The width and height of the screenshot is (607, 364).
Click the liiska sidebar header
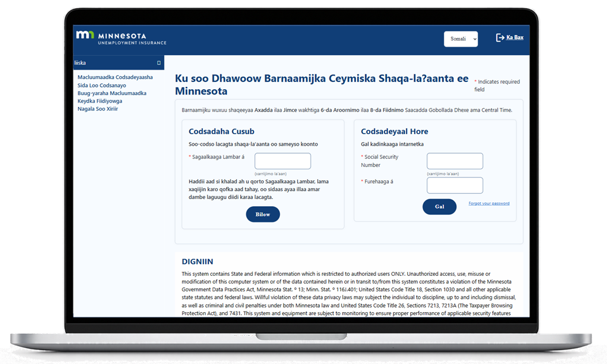click(119, 63)
